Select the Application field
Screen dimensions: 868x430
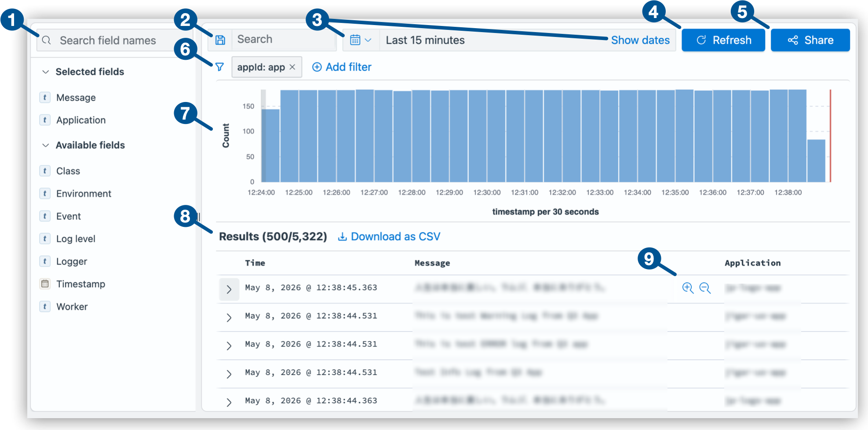point(81,120)
